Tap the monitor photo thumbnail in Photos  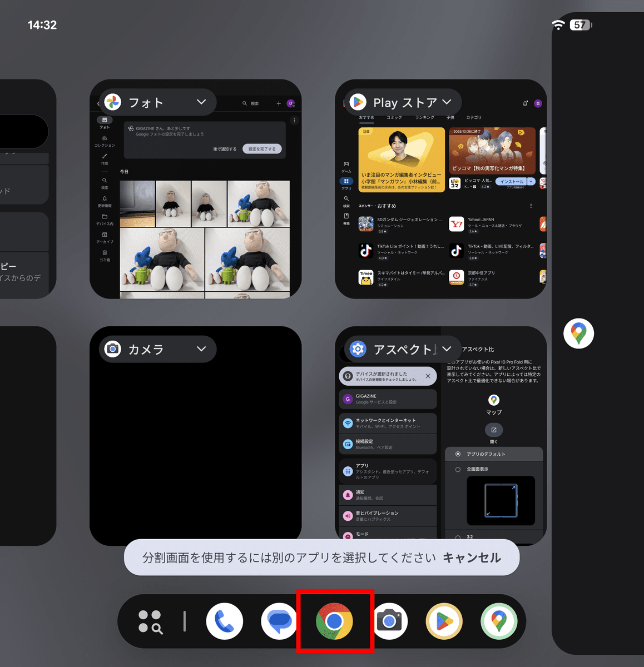[x=137, y=203]
